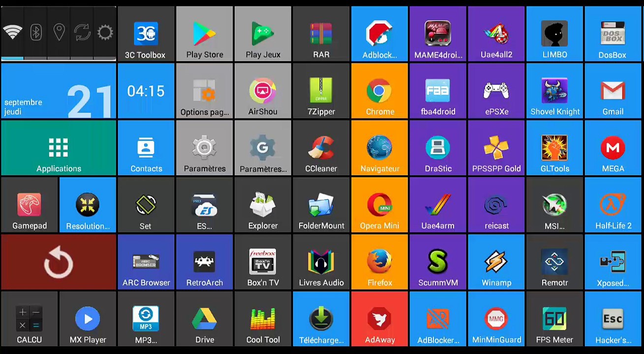Tap the red circular arrow refresh tile
The height and width of the screenshot is (354, 644).
59,262
